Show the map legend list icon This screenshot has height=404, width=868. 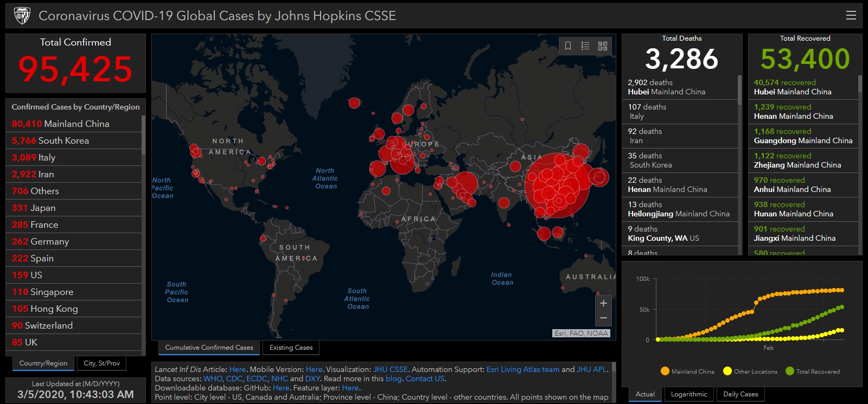tap(585, 46)
